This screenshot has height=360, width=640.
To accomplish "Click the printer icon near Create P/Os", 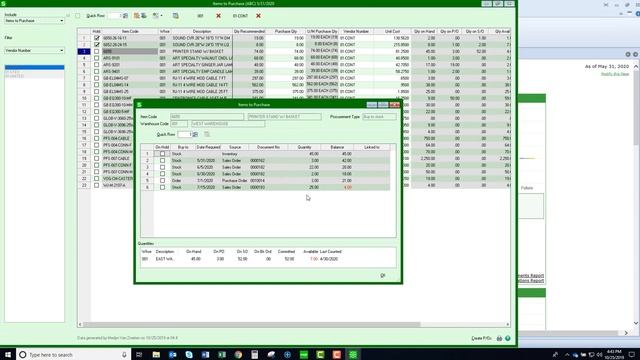I will (x=499, y=338).
